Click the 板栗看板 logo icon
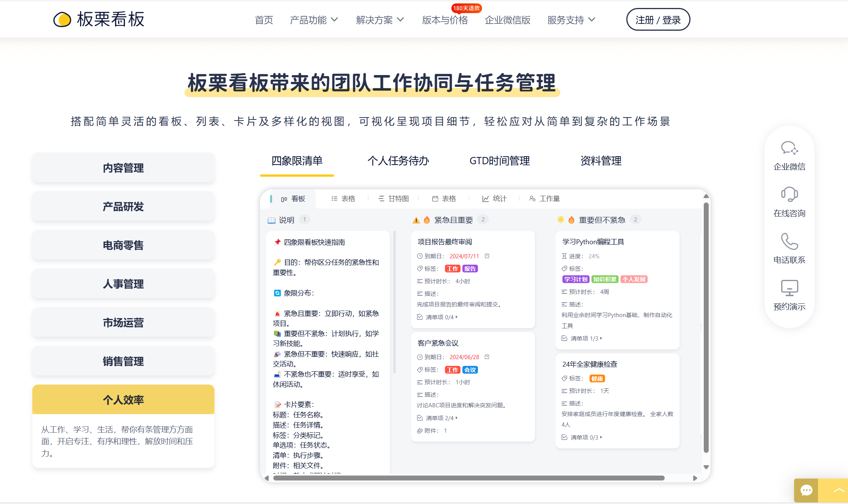Image resolution: width=848 pixels, height=504 pixels. tap(62, 20)
